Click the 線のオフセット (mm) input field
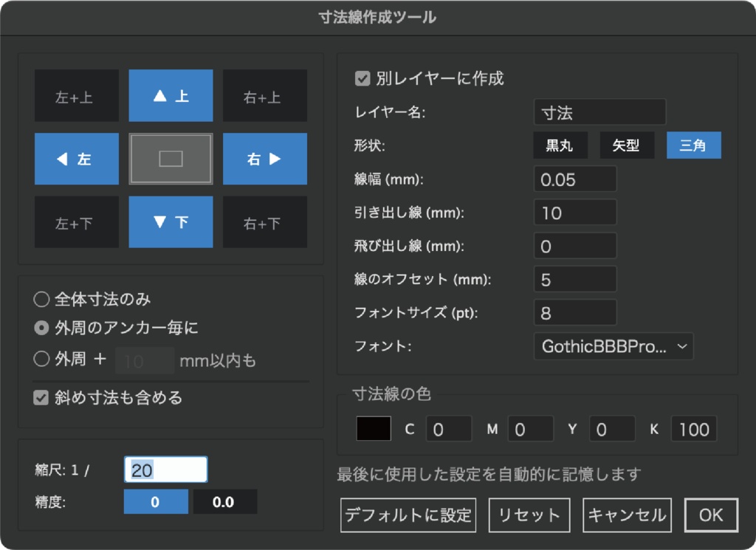The width and height of the screenshot is (756, 550). [x=575, y=278]
